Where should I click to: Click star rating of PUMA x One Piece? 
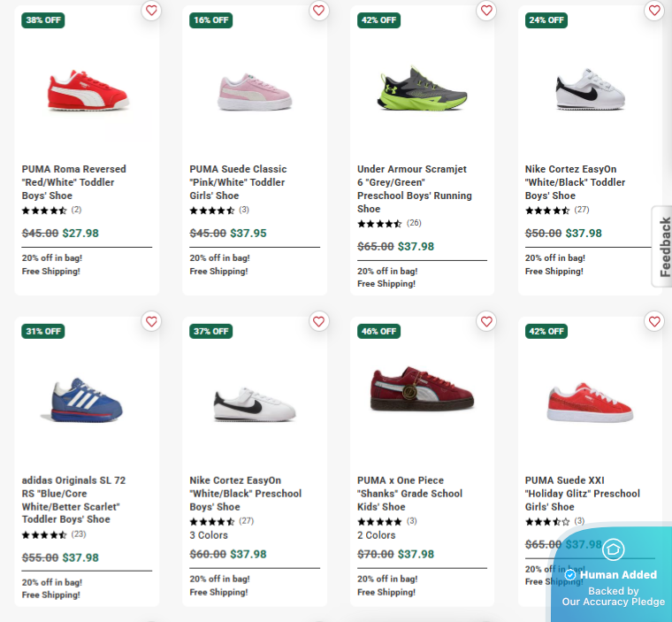379,521
